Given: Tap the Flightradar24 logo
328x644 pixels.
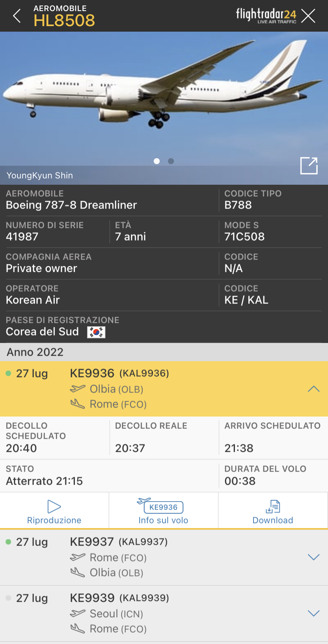Looking at the screenshot, I should pos(266,16).
